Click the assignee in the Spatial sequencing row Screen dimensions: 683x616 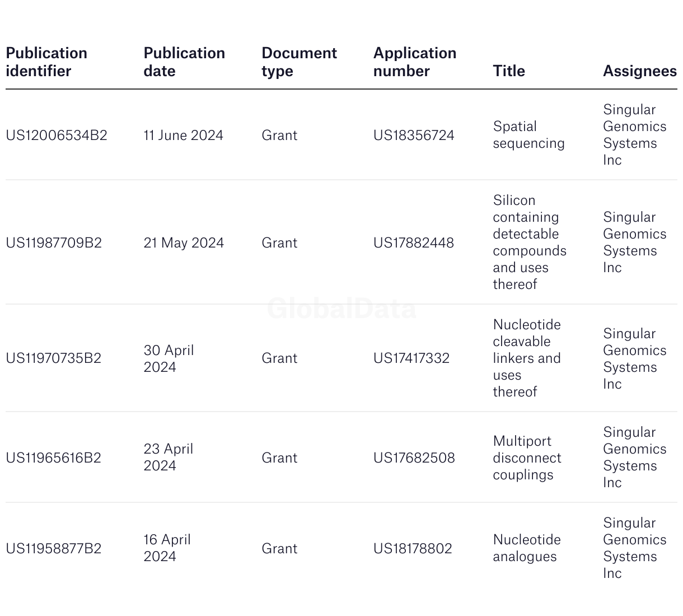pyautogui.click(x=635, y=135)
